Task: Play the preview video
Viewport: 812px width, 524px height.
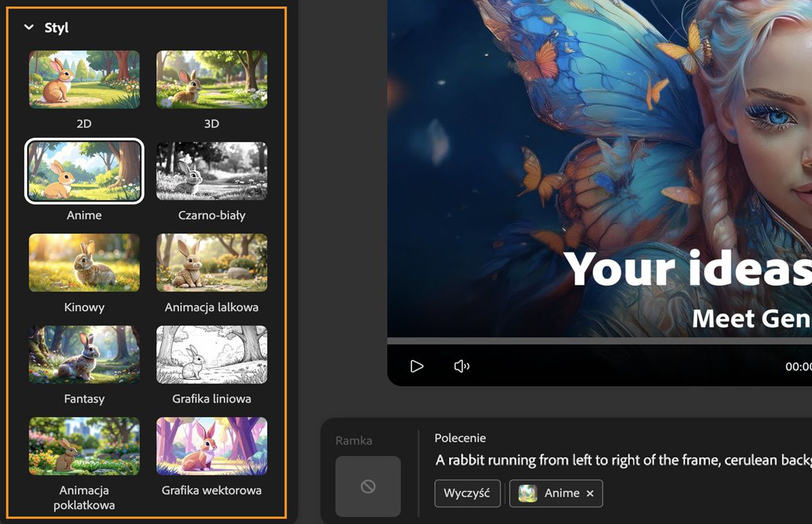Action: pos(417,366)
